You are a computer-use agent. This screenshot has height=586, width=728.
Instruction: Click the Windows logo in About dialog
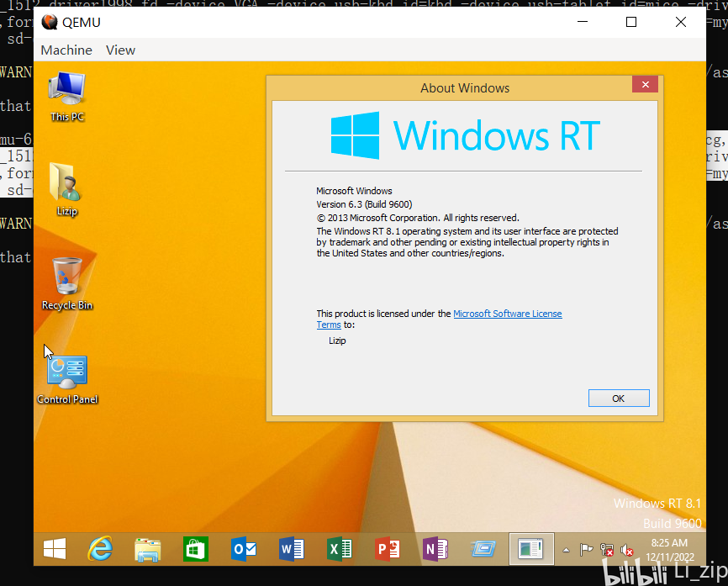click(355, 135)
